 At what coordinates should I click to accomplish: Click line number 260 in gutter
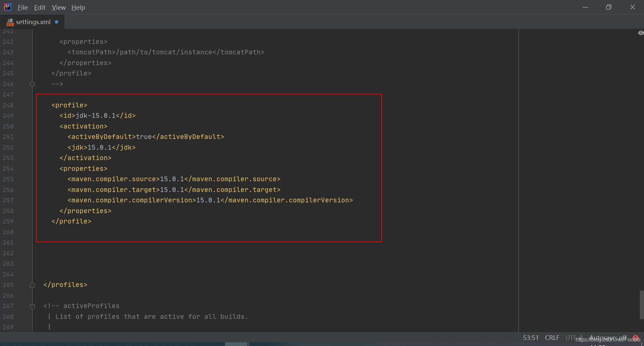click(x=8, y=232)
